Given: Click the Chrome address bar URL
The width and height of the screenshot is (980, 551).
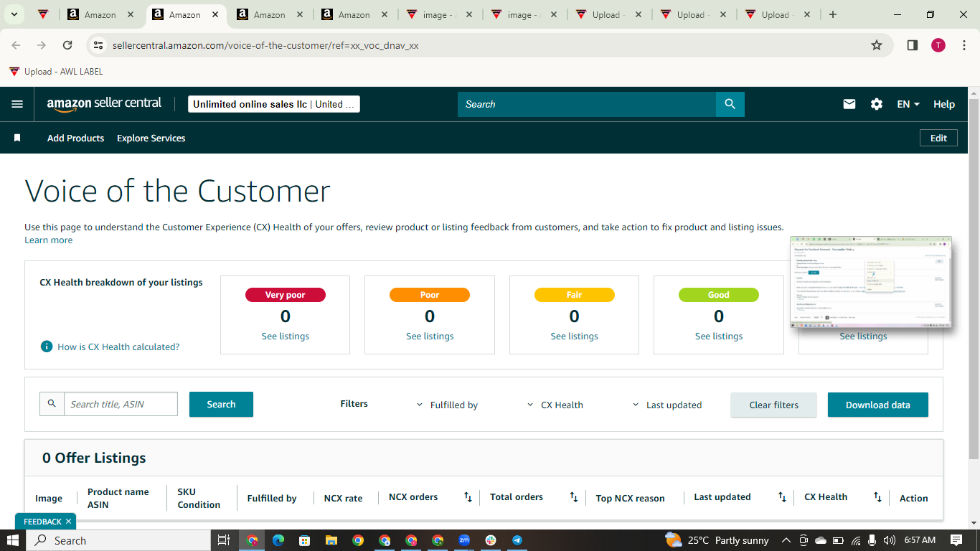Looking at the screenshot, I should tap(265, 45).
